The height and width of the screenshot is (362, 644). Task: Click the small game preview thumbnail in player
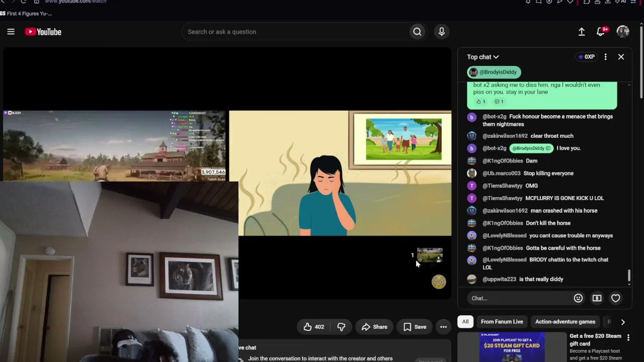pos(430,255)
